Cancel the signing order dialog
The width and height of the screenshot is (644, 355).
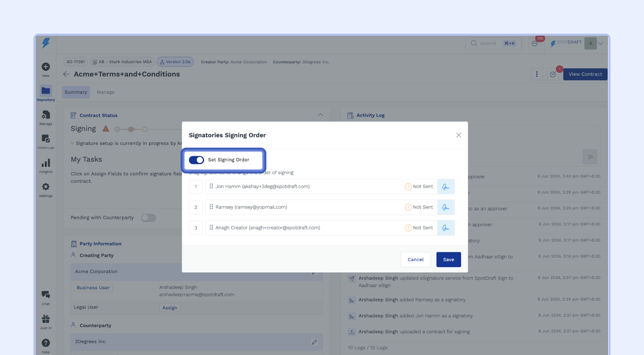[415, 260]
